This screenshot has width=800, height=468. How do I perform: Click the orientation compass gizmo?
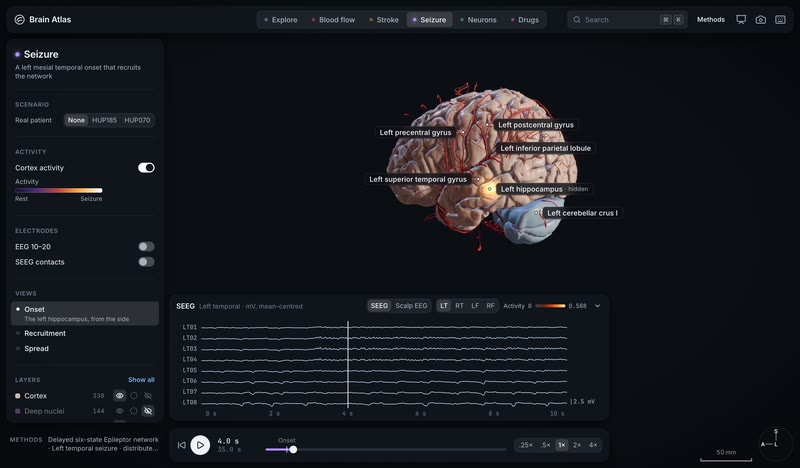click(776, 442)
